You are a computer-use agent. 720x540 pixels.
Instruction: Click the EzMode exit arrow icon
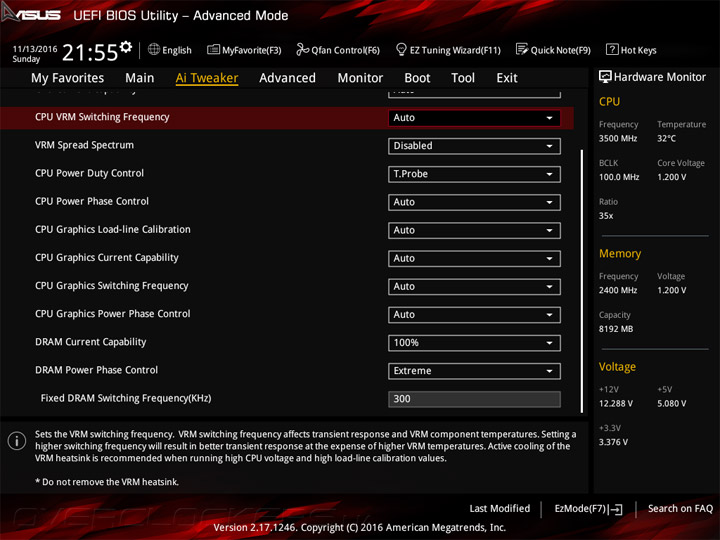tap(616, 509)
